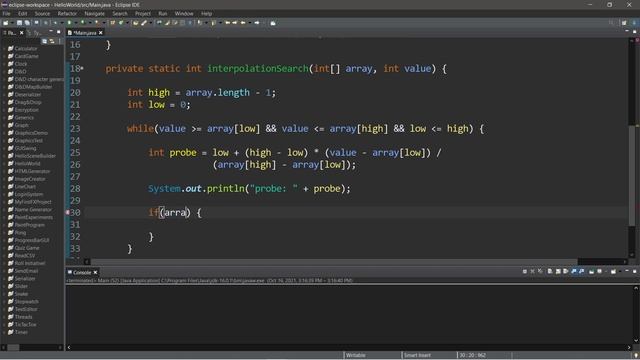Image resolution: width=640 pixels, height=360 pixels.
Task: Click the Open Perspective icon at top right
Action: [x=624, y=23]
